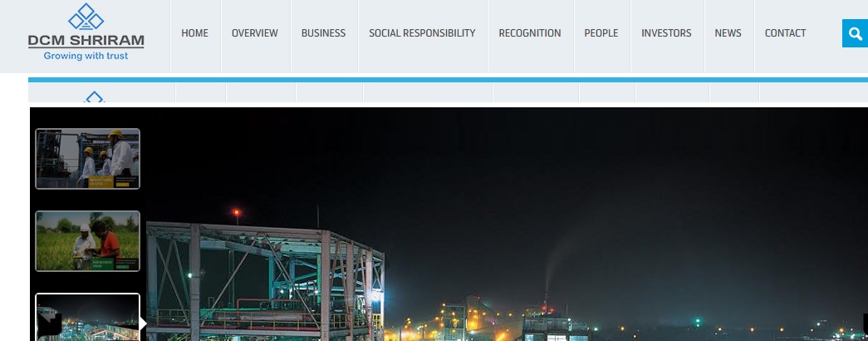Image resolution: width=868 pixels, height=341 pixels.
Task: Click the white active-slide pointer triangle
Action: [143, 324]
